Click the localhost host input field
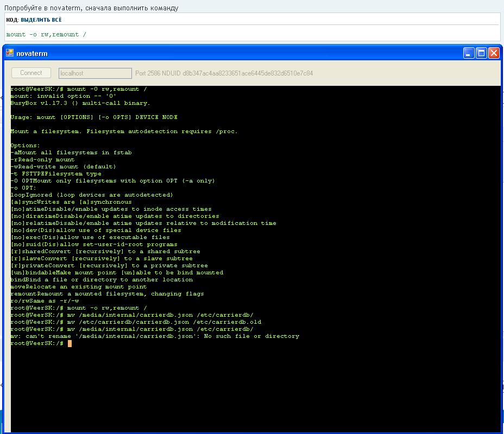The height and width of the screenshot is (434, 504). (x=95, y=73)
